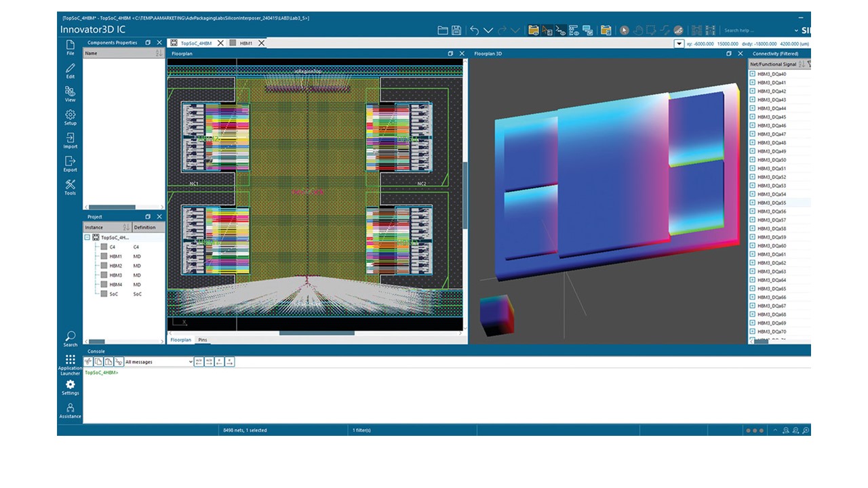This screenshot has height=488, width=868.
Task: Open the undo history dropdown arrow
Action: pyautogui.click(x=488, y=30)
